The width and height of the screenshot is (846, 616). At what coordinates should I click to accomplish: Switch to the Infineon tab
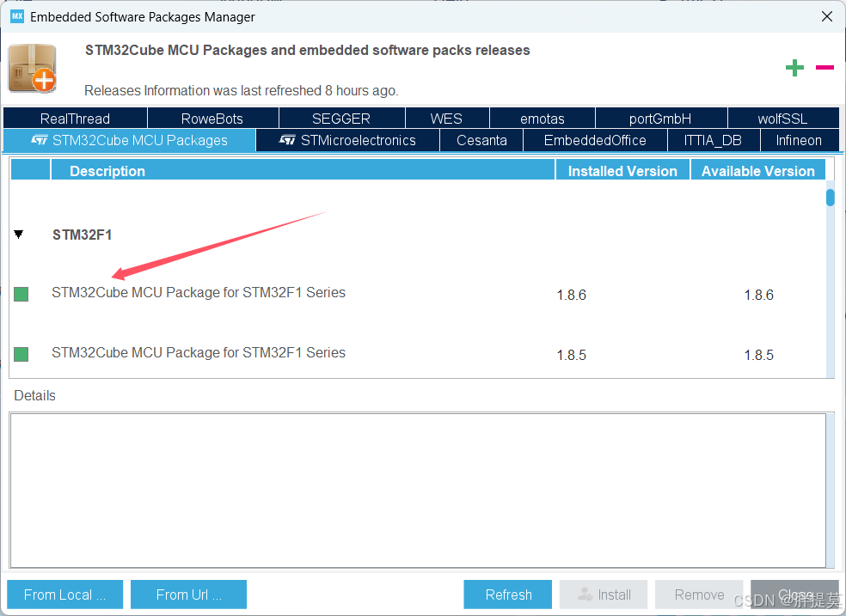click(799, 140)
